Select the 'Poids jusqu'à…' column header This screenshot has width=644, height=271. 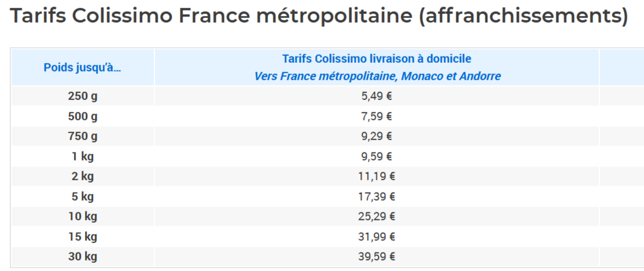click(x=82, y=67)
